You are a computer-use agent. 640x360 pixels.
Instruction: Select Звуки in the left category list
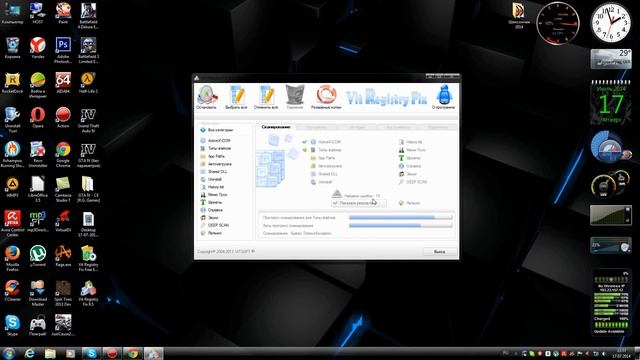click(x=209, y=218)
